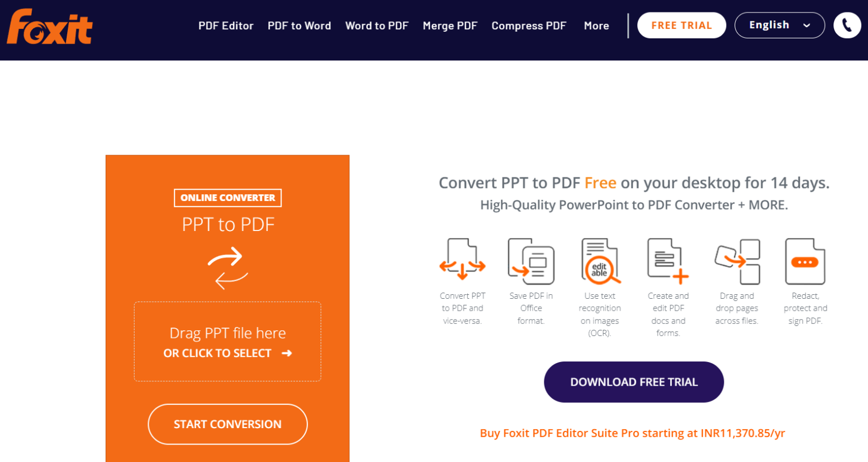Screen dimensions: 868x462
Task: Expand the More navigation menu
Action: (596, 25)
